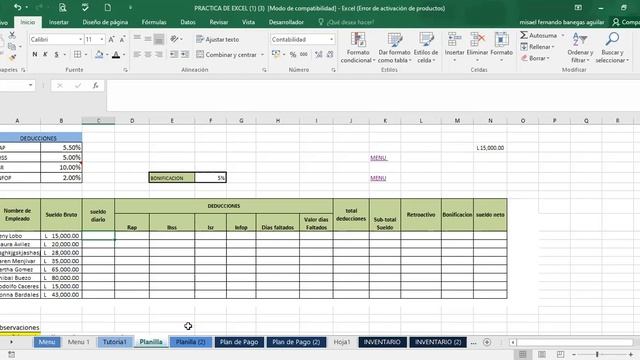
Task: Align cell text to the top
Action: tap(137, 39)
